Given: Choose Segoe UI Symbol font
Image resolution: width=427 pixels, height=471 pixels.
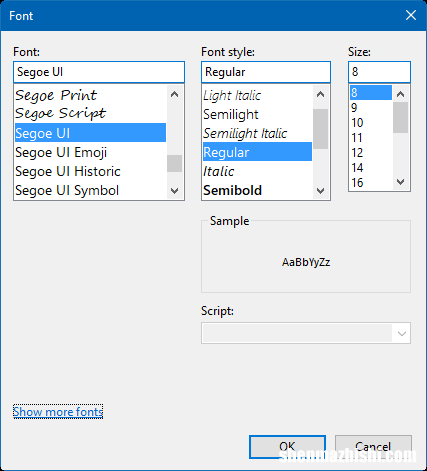Looking at the screenshot, I should click(90, 190).
